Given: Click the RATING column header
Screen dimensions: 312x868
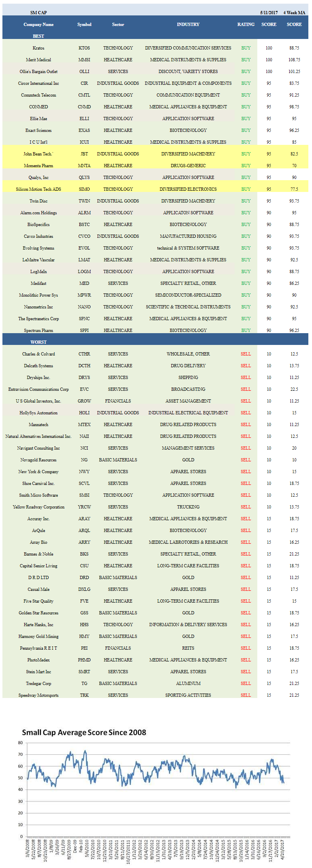Looking at the screenshot, I should tap(246, 24).
